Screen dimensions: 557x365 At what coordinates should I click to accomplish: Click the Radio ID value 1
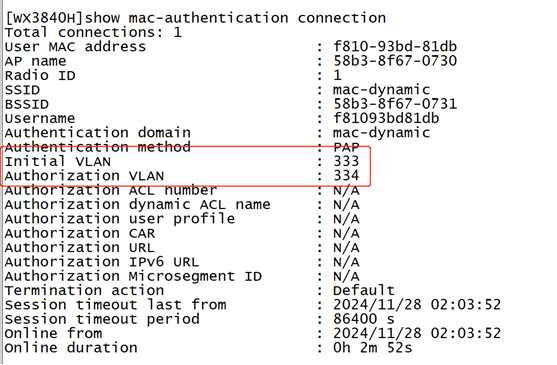tap(337, 75)
